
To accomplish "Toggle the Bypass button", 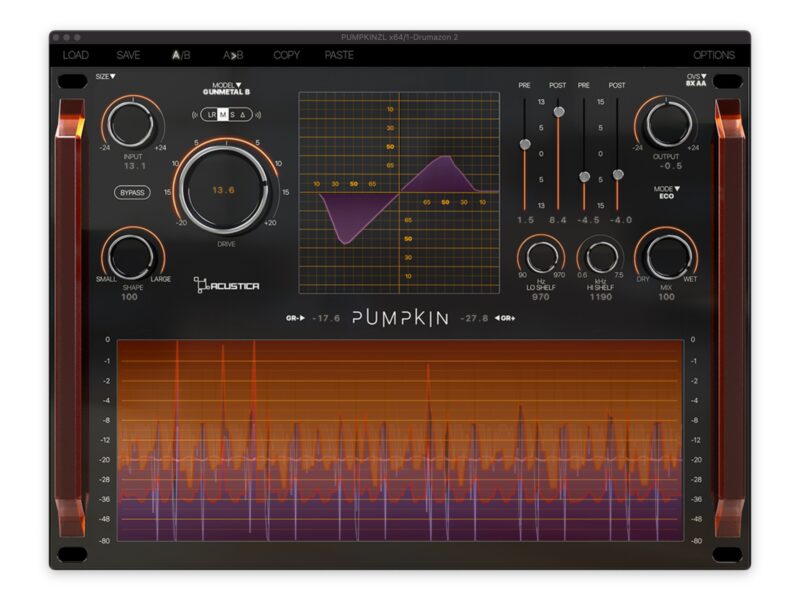I will coord(132,190).
